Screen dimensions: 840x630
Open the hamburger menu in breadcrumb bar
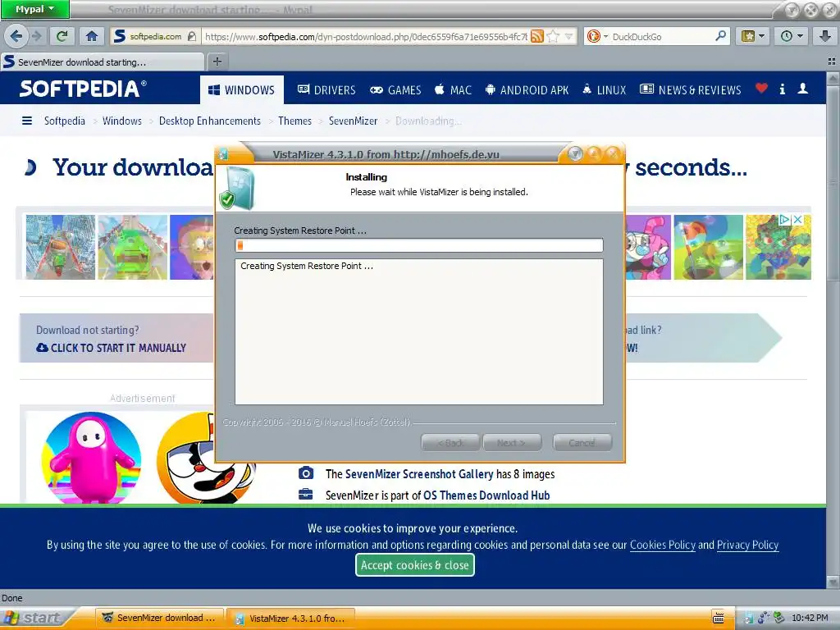point(27,121)
